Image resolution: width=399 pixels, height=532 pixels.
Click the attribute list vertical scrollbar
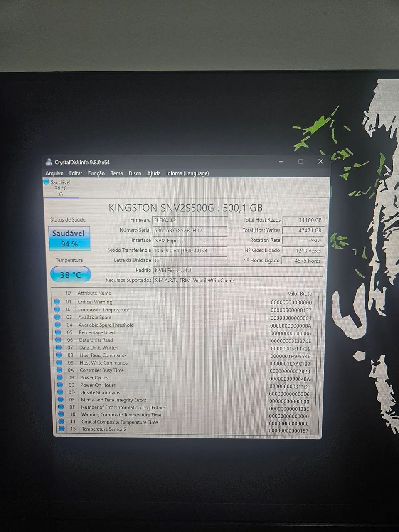pyautogui.click(x=317, y=351)
